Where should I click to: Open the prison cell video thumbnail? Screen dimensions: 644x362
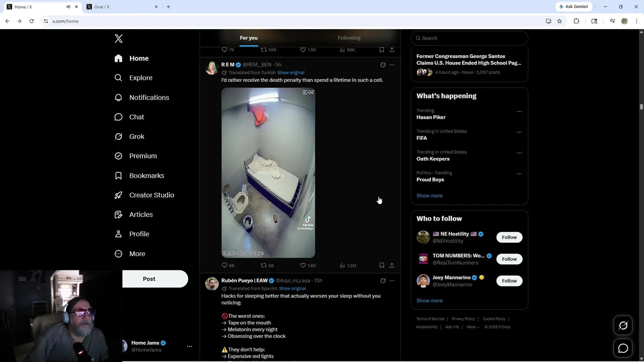268,173
